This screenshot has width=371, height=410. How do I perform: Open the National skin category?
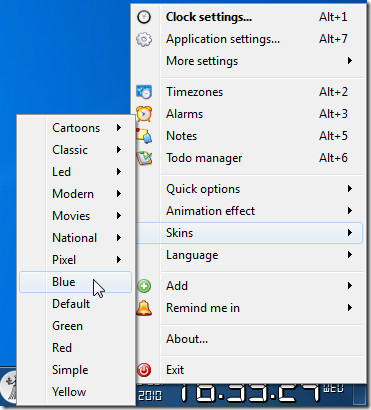(x=76, y=238)
